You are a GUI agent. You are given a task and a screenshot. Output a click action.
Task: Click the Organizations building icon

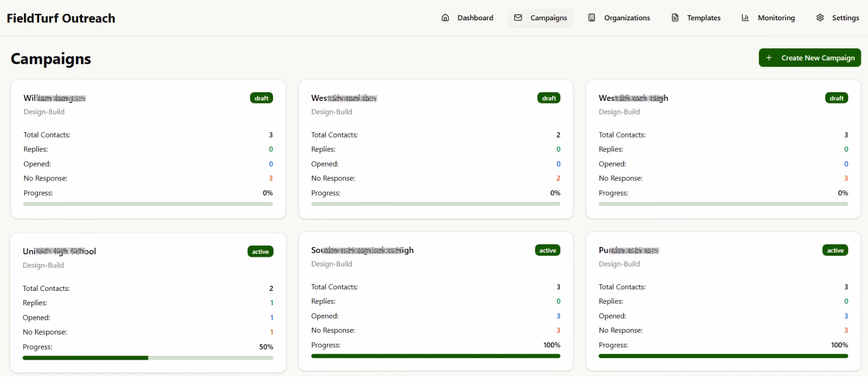(591, 18)
